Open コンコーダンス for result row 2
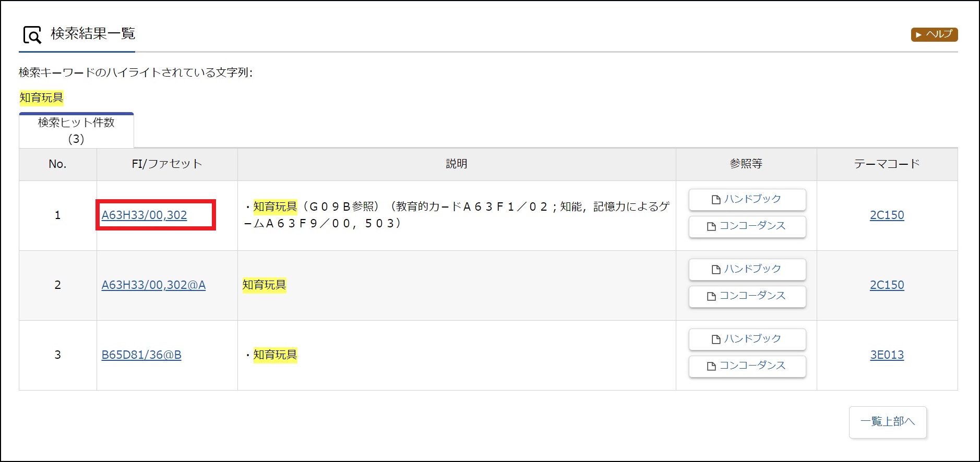The image size is (980, 462). coord(747,296)
